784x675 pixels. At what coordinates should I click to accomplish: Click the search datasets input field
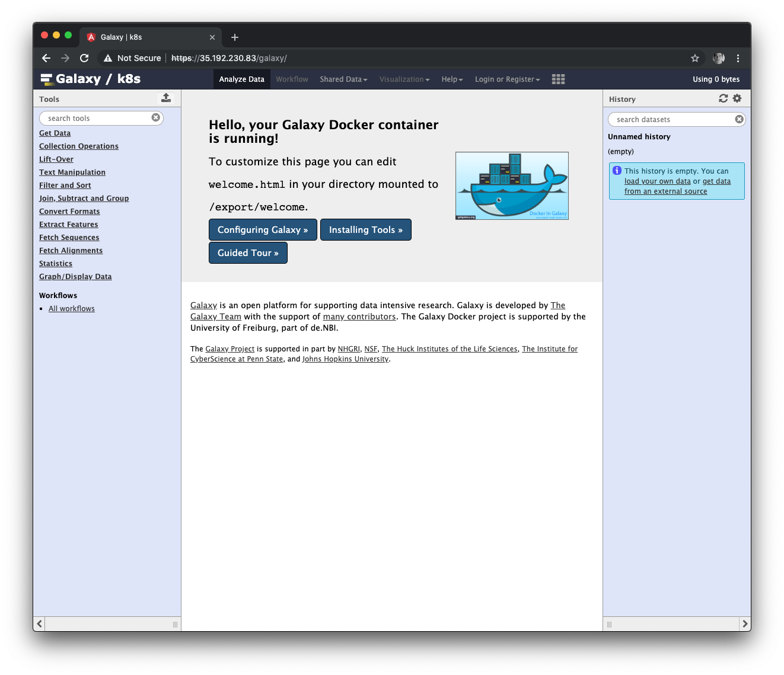point(677,119)
